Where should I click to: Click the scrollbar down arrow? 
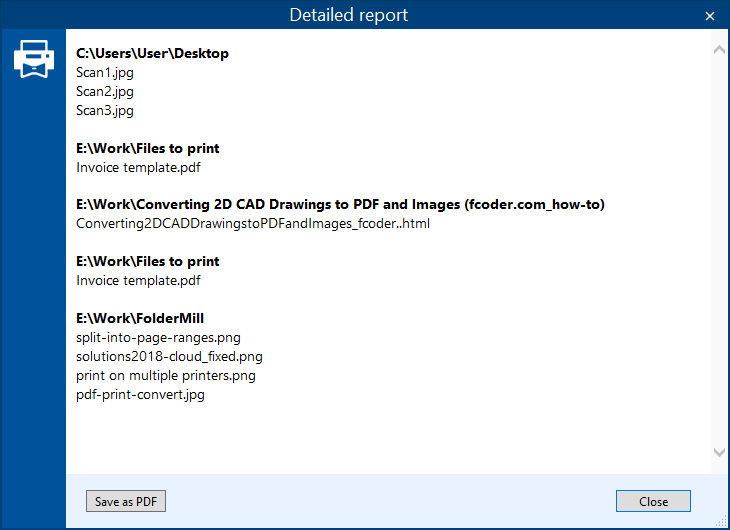point(718,452)
